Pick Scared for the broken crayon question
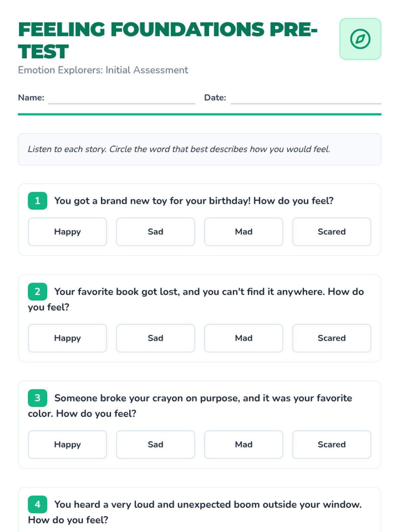This screenshot has width=399, height=532. coord(332,445)
